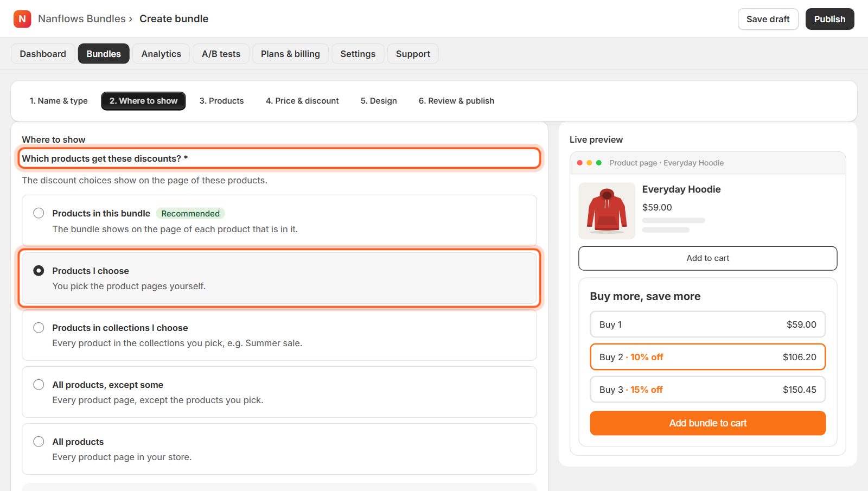Screen dimensions: 868x491
Task: Go to step 1. Name & type
Action: [x=59, y=101]
